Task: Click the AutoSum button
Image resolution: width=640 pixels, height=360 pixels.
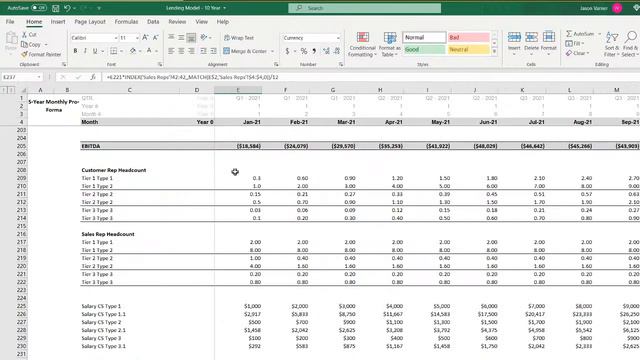Action: click(x=580, y=34)
